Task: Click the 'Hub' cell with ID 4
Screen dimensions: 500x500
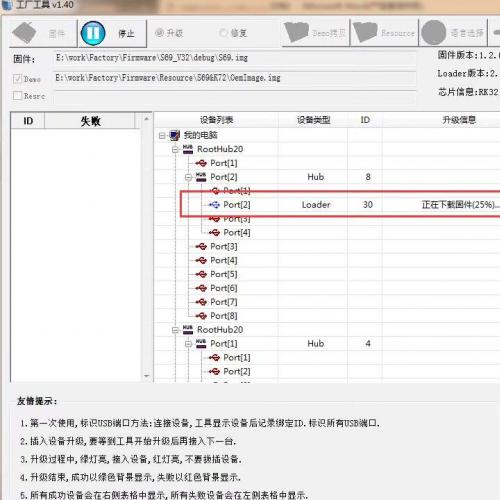Action: pyautogui.click(x=316, y=344)
